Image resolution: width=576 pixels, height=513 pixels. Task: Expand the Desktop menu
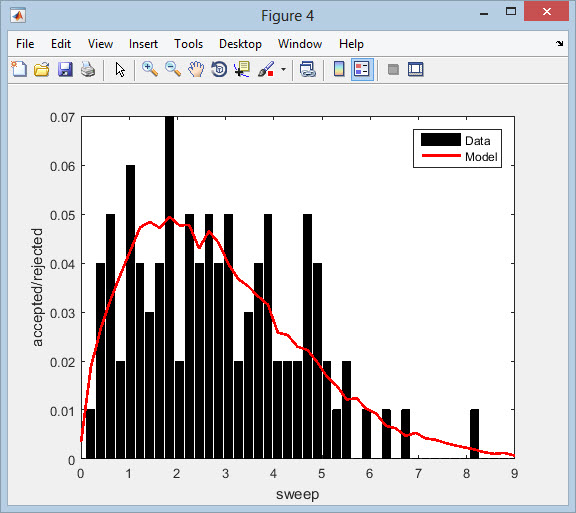[240, 44]
